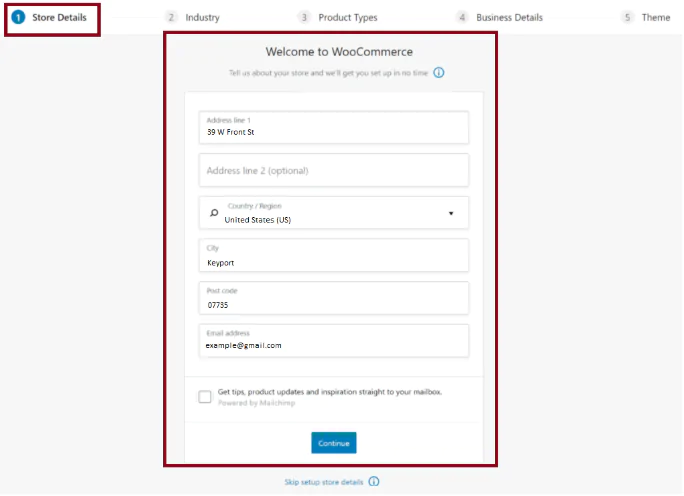The width and height of the screenshot is (684, 496).
Task: Click the step 3 number circle
Action: coord(304,17)
